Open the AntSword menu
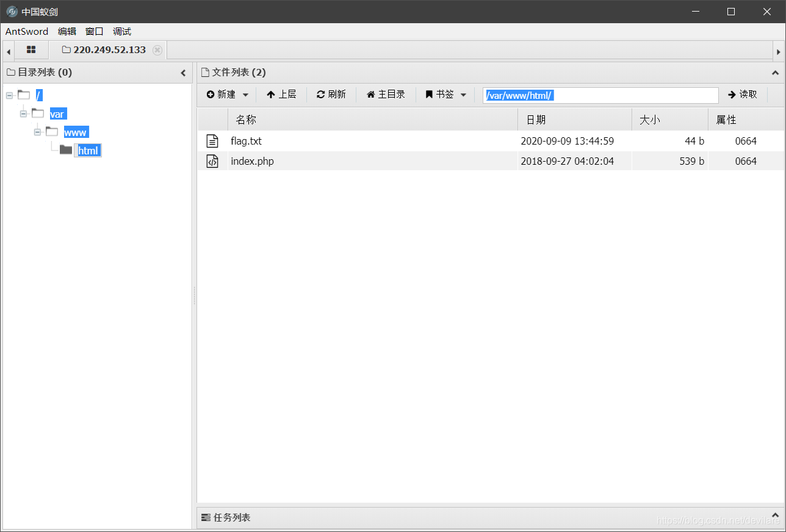 point(27,32)
